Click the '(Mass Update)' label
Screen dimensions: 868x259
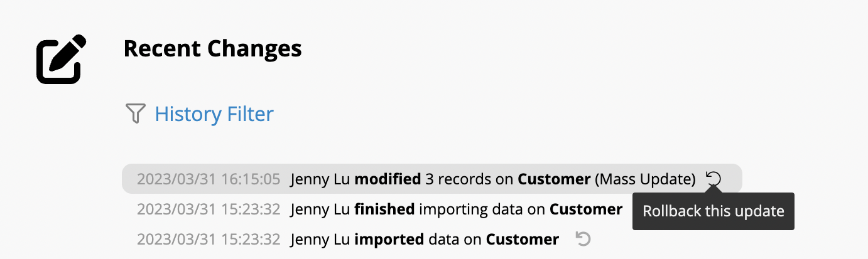pos(645,179)
